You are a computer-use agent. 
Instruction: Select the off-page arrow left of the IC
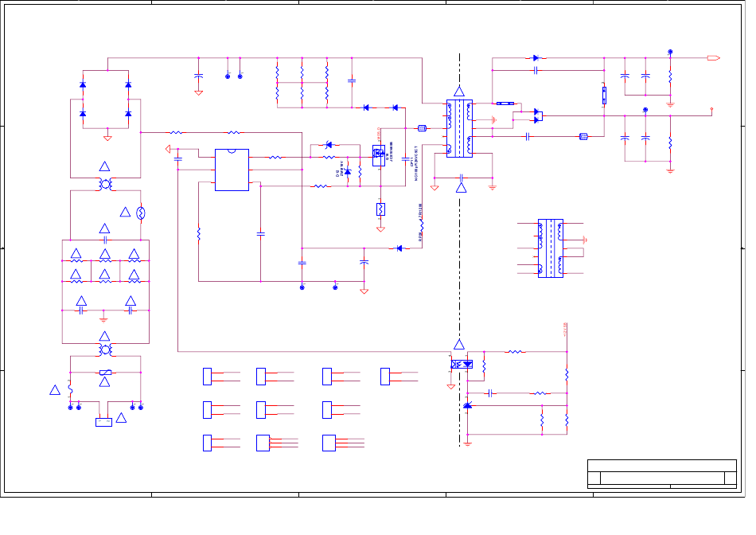click(168, 148)
